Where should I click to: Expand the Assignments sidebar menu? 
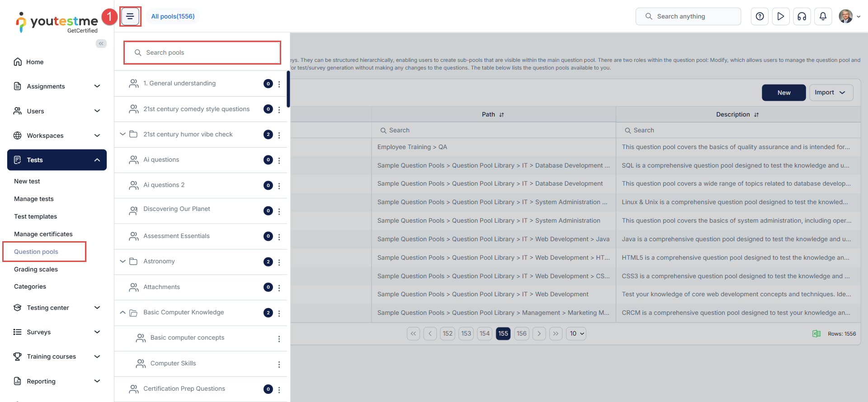point(97,86)
